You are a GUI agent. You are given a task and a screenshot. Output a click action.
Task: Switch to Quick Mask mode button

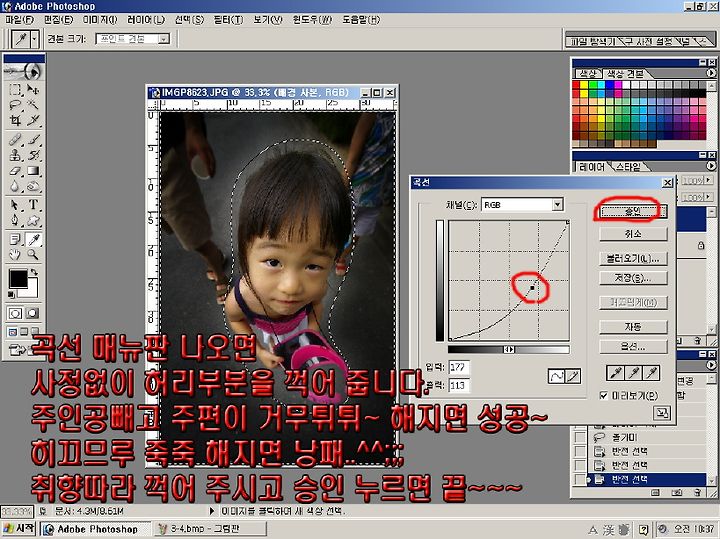[32, 314]
